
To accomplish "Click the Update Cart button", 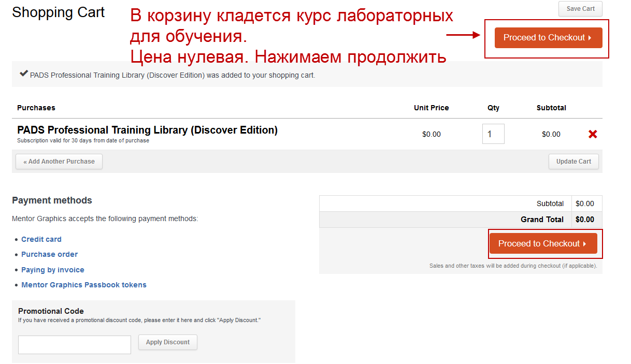I will click(573, 162).
